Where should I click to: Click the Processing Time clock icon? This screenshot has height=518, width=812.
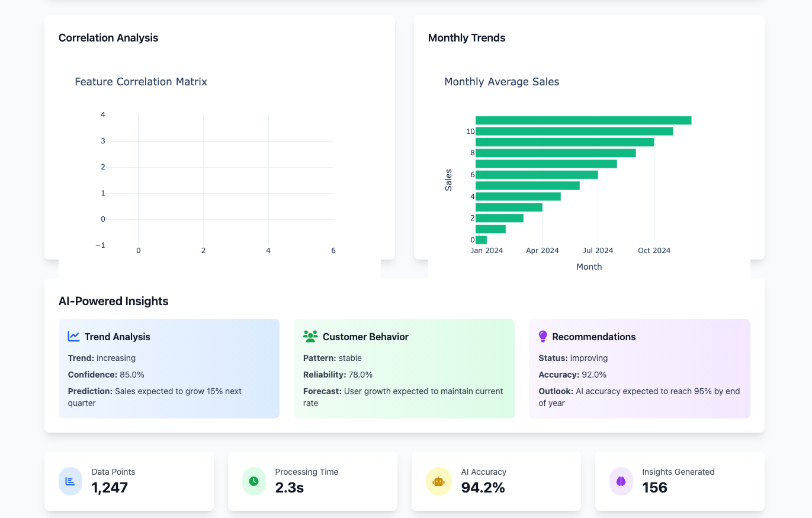(x=254, y=481)
